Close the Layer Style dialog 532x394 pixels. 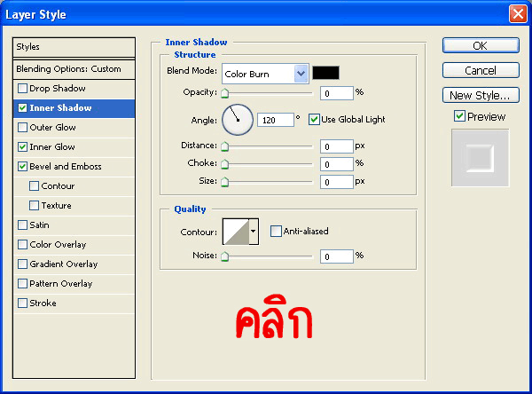[x=518, y=14]
